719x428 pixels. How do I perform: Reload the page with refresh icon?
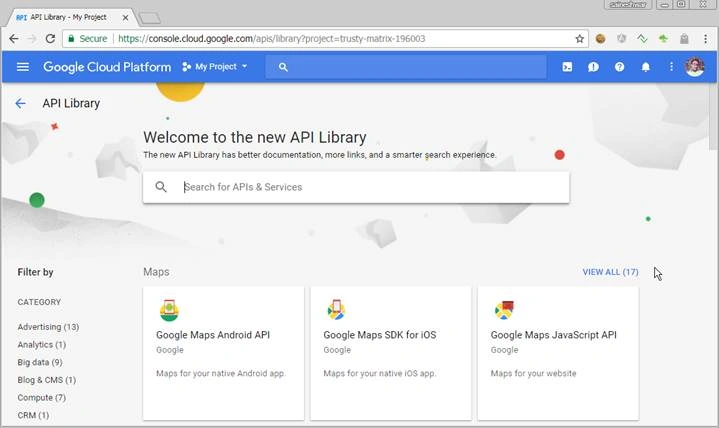pos(50,39)
